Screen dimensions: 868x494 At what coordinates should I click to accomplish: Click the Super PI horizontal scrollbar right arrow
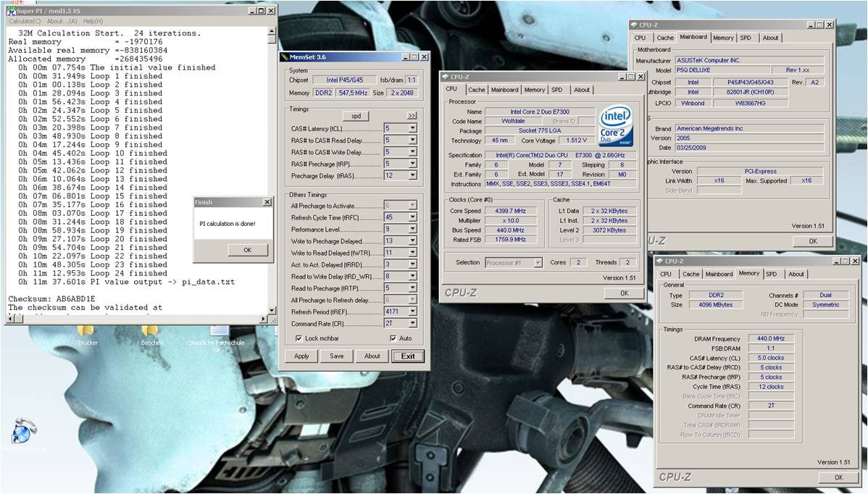tap(264, 319)
